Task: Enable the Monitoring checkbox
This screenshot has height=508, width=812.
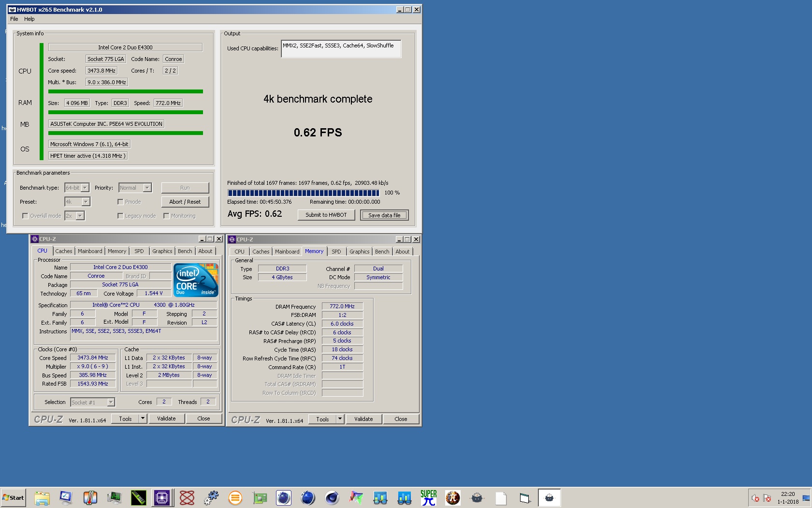Action: (x=166, y=216)
